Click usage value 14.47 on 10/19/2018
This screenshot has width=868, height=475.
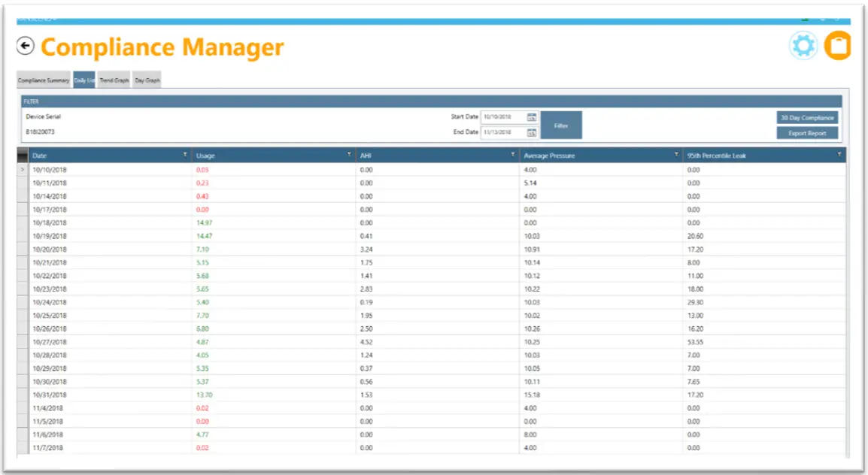[x=205, y=236]
